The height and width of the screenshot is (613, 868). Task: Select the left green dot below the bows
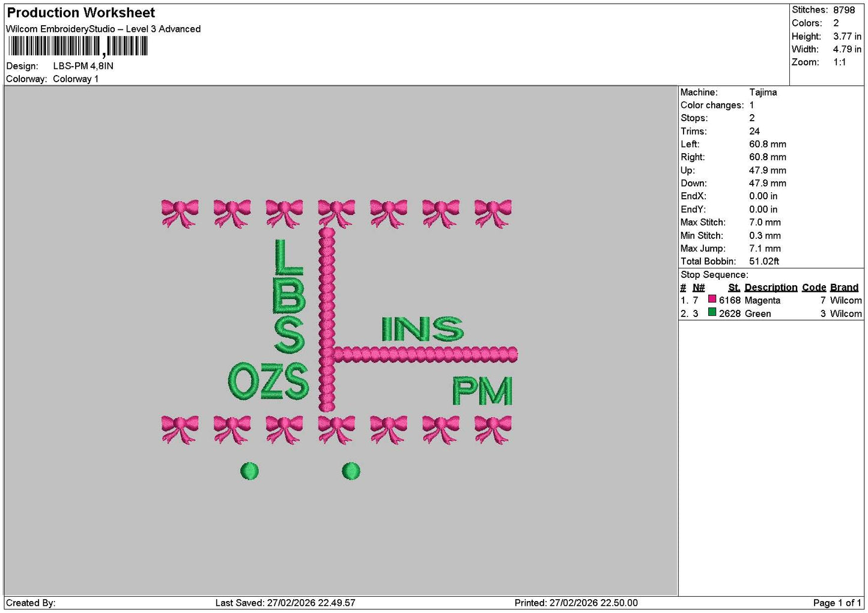(x=249, y=471)
